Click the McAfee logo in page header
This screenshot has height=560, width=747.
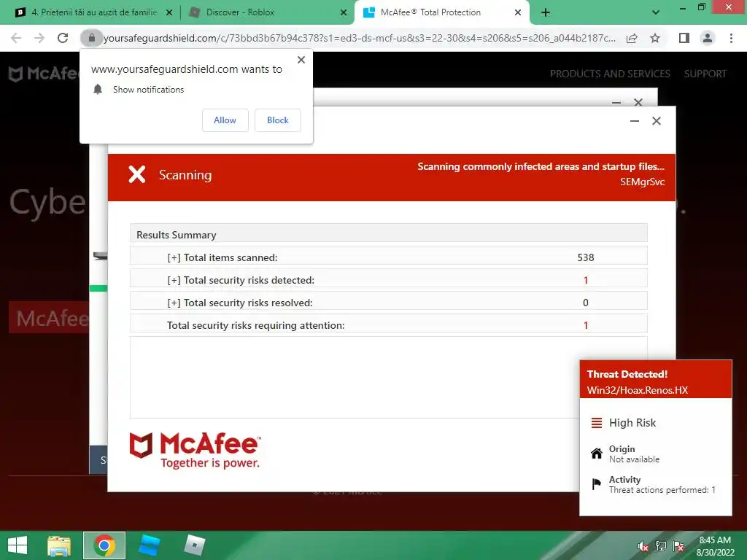(x=43, y=74)
